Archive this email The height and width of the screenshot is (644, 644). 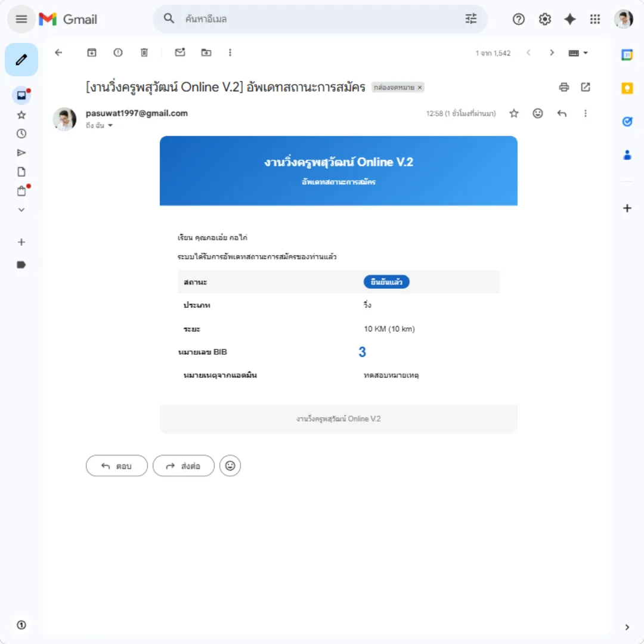click(x=92, y=52)
